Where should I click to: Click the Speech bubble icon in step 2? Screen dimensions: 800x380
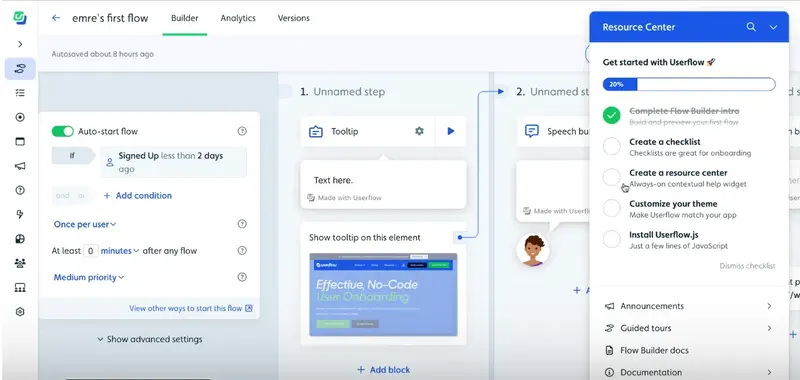[x=532, y=131]
